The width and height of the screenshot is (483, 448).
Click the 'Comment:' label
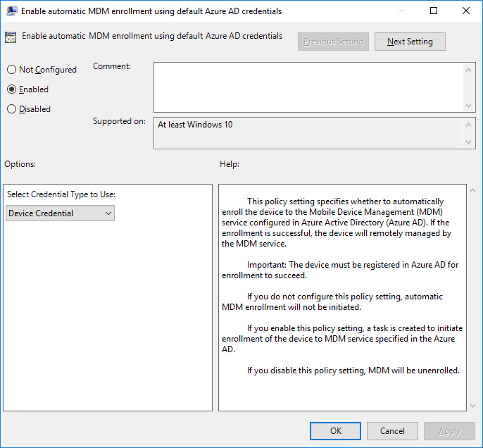pos(112,66)
